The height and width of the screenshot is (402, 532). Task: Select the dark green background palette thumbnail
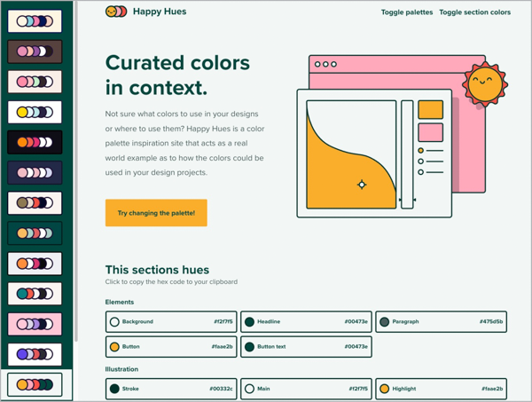coord(35,233)
